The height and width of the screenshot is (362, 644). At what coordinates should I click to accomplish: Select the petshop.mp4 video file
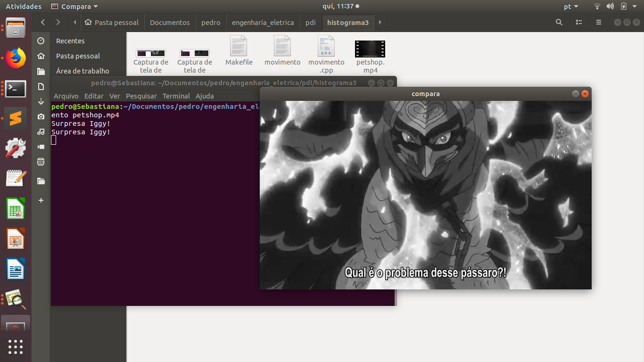click(x=370, y=57)
